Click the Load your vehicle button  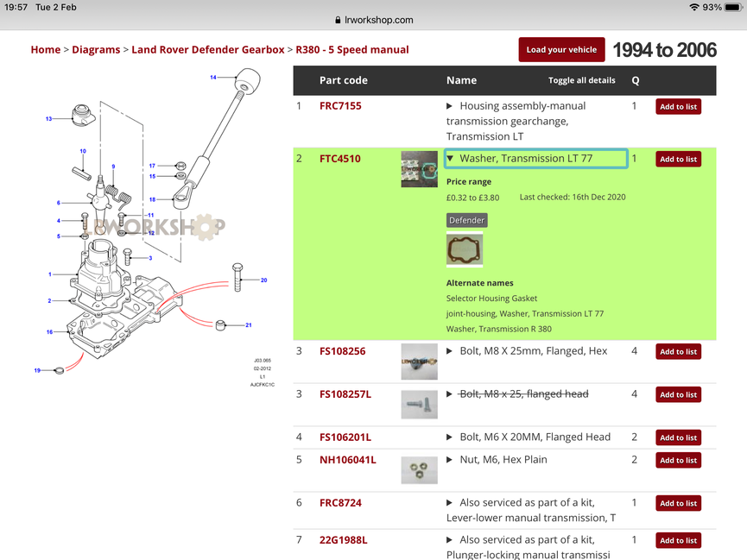click(561, 49)
